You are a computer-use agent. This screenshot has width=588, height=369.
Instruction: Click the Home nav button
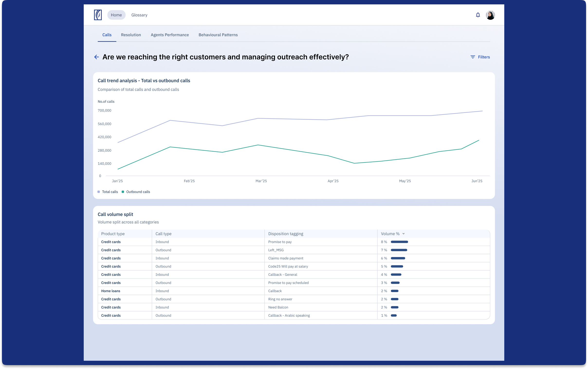click(x=116, y=15)
